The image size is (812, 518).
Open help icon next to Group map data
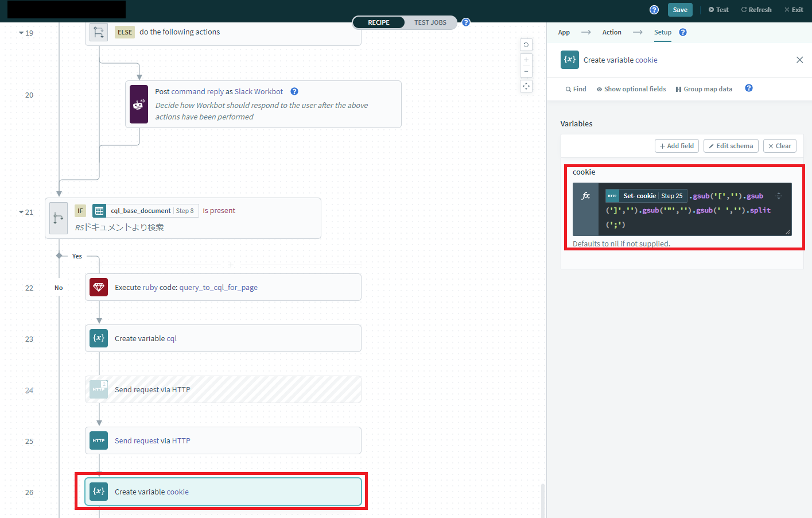point(749,88)
